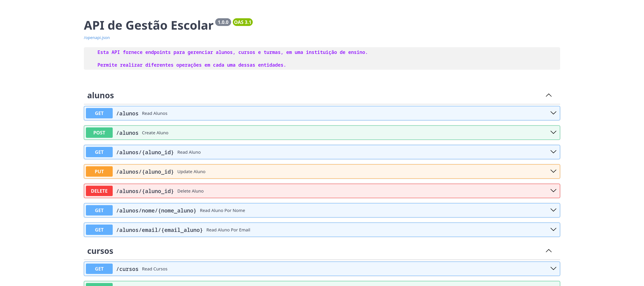This screenshot has height=286, width=644.
Task: Click the GET badge on Read Aluno Por Nome
Action: [x=99, y=210]
